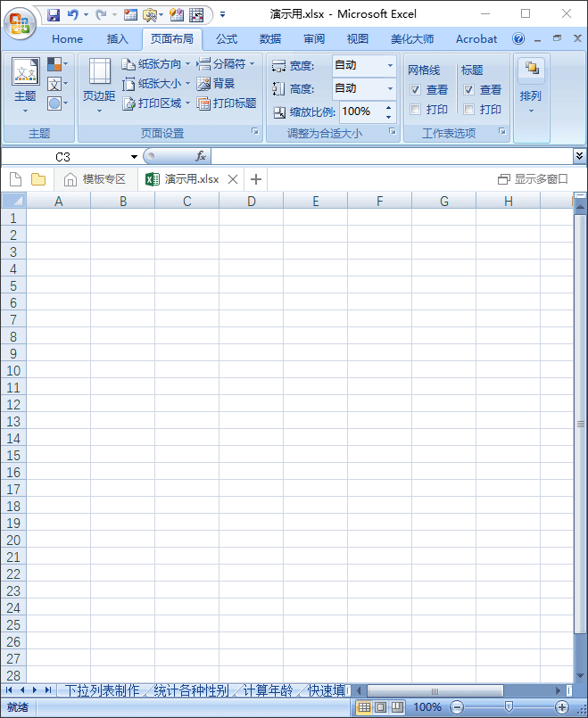This screenshot has height=718, width=588.
Task: Select all cells with corner button
Action: click(x=13, y=201)
